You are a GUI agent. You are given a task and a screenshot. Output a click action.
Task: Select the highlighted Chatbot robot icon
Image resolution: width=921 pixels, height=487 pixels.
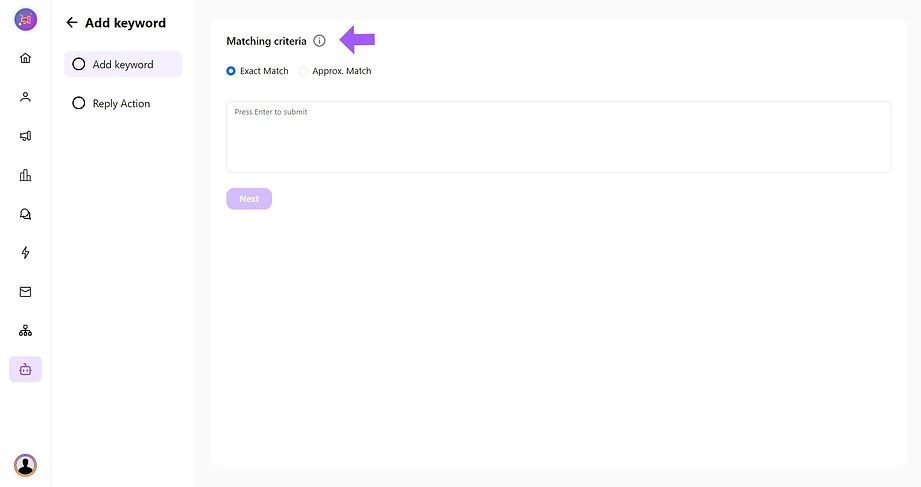[x=25, y=370]
